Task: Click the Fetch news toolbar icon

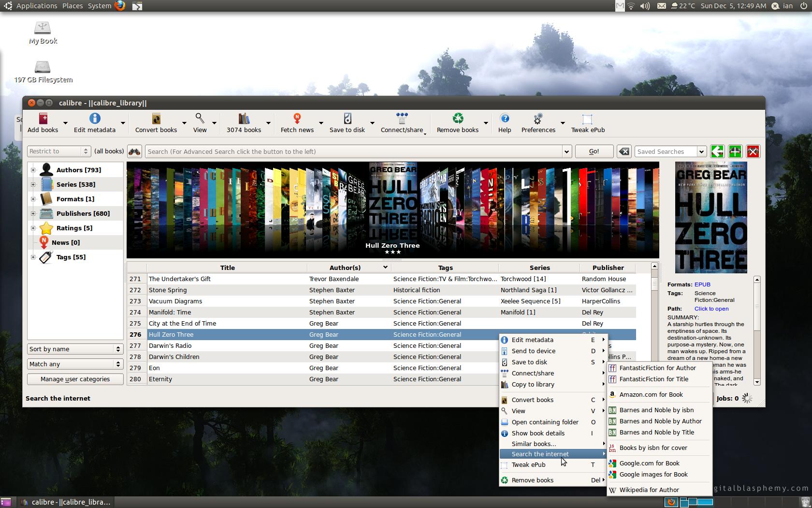Action: coord(297,119)
